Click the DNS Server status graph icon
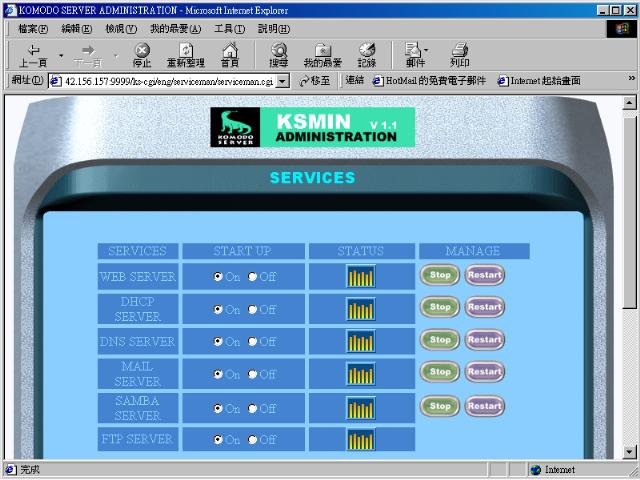 [360, 341]
